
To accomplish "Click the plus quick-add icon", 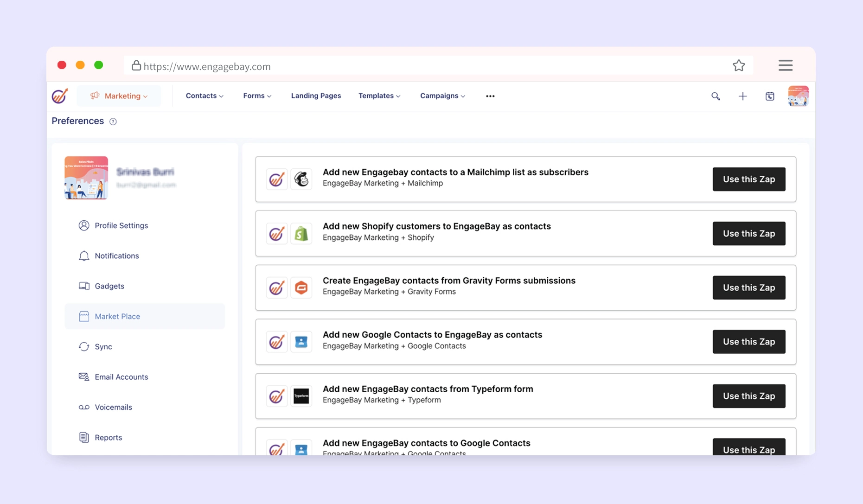I will click(x=742, y=96).
